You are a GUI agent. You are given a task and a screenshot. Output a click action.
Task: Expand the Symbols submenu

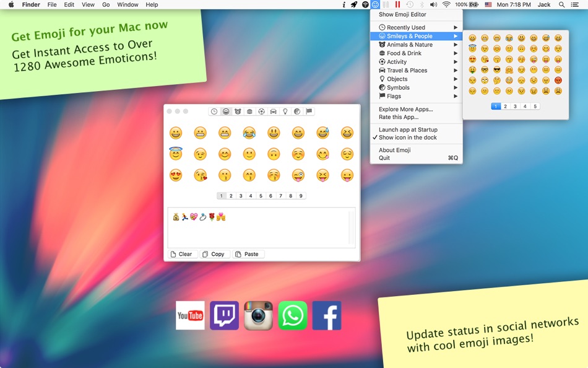tap(417, 87)
